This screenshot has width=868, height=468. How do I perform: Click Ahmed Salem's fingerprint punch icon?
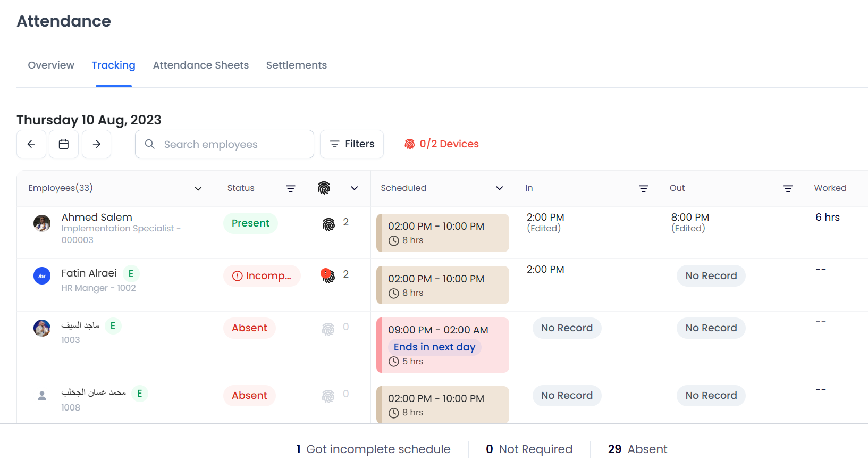pos(328,224)
